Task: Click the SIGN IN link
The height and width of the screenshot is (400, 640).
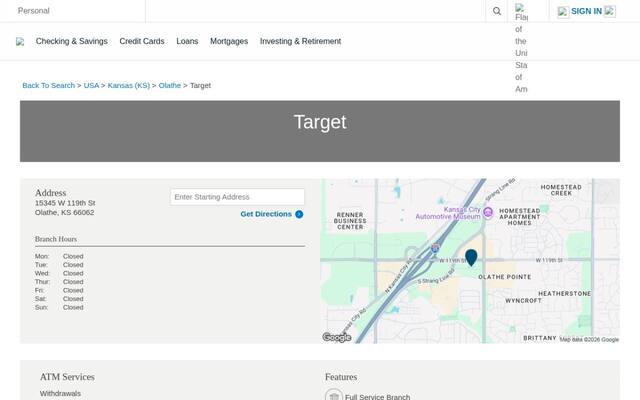Action: [586, 11]
